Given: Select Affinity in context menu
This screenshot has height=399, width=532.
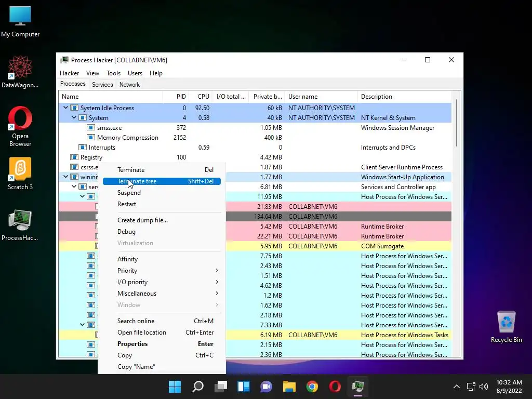Looking at the screenshot, I should [162, 259].
